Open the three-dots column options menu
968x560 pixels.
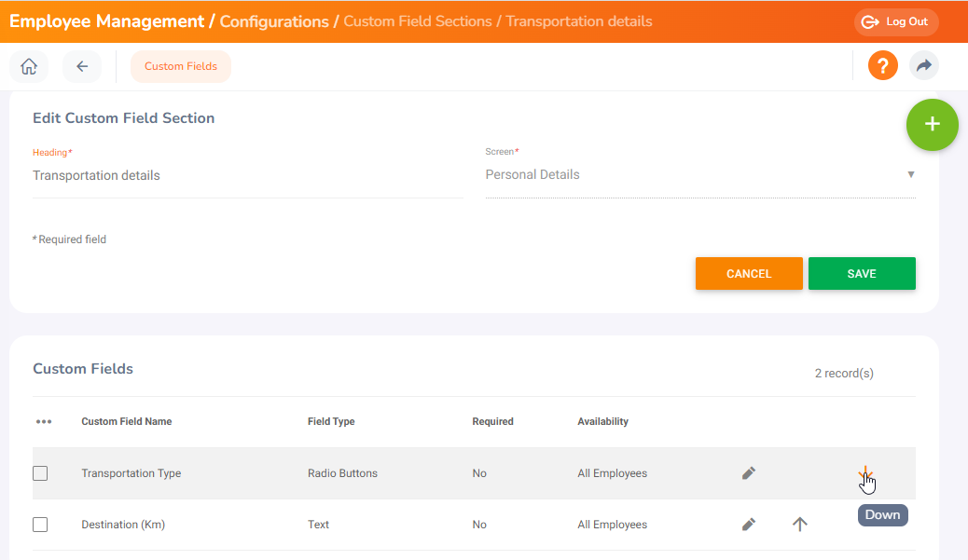pyautogui.click(x=44, y=422)
